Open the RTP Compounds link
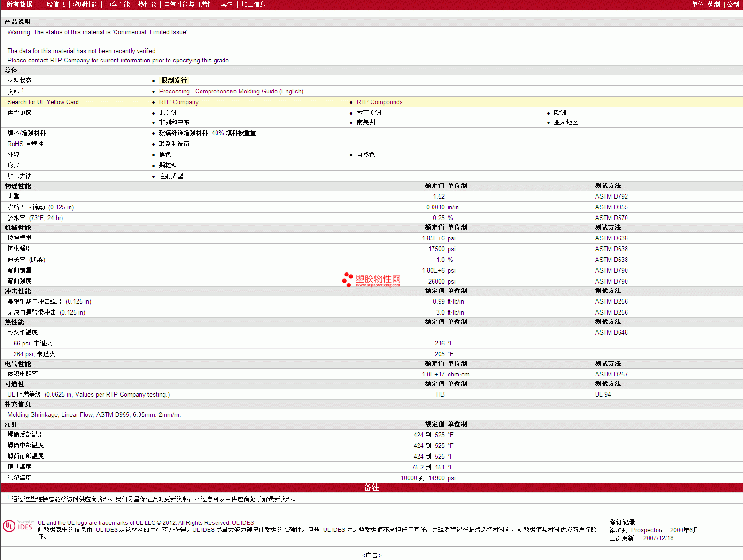The height and width of the screenshot is (560, 743). [379, 102]
